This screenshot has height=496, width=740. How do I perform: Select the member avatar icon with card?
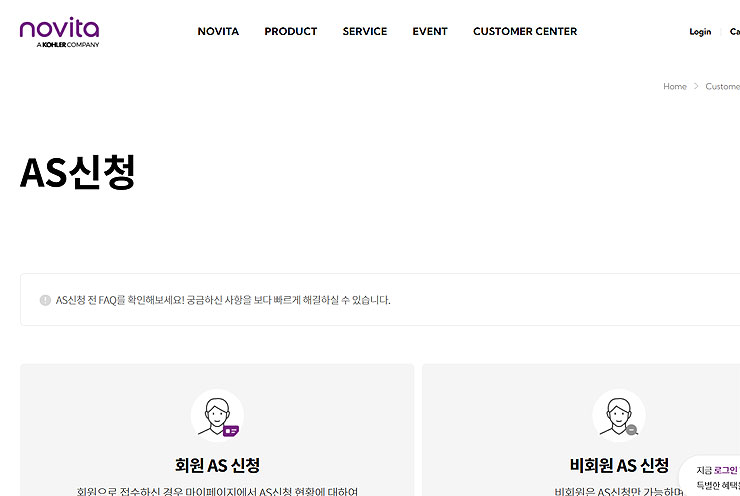tap(218, 415)
